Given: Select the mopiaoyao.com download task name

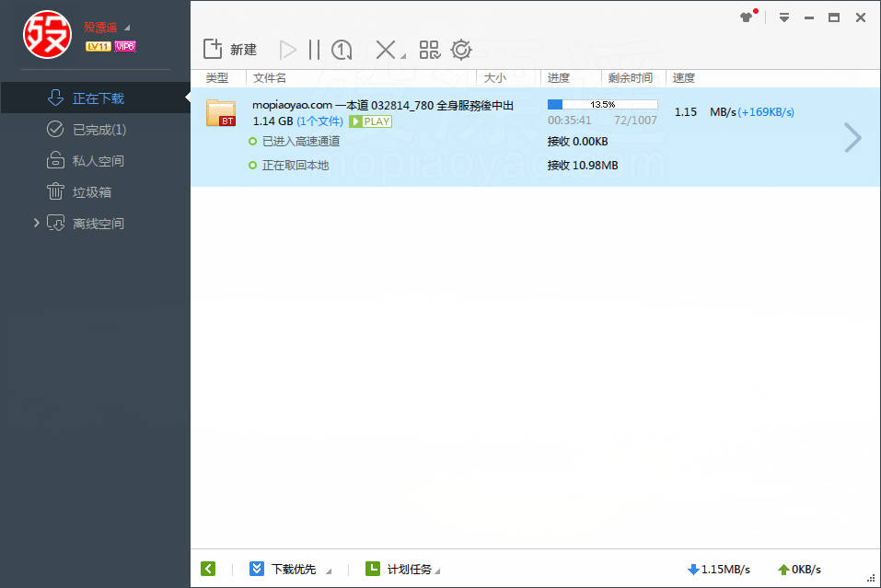Looking at the screenshot, I should [383, 105].
